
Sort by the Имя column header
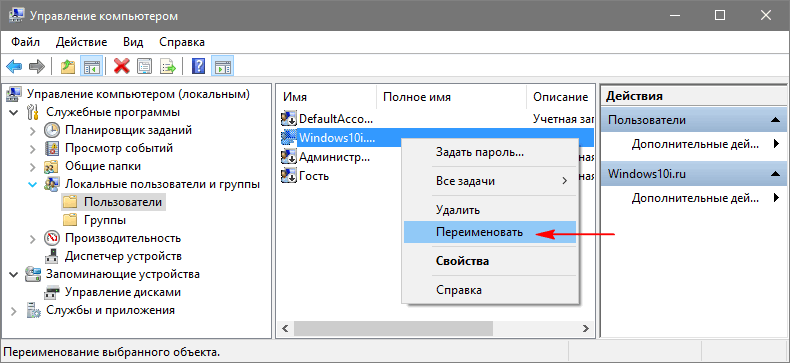(326, 97)
